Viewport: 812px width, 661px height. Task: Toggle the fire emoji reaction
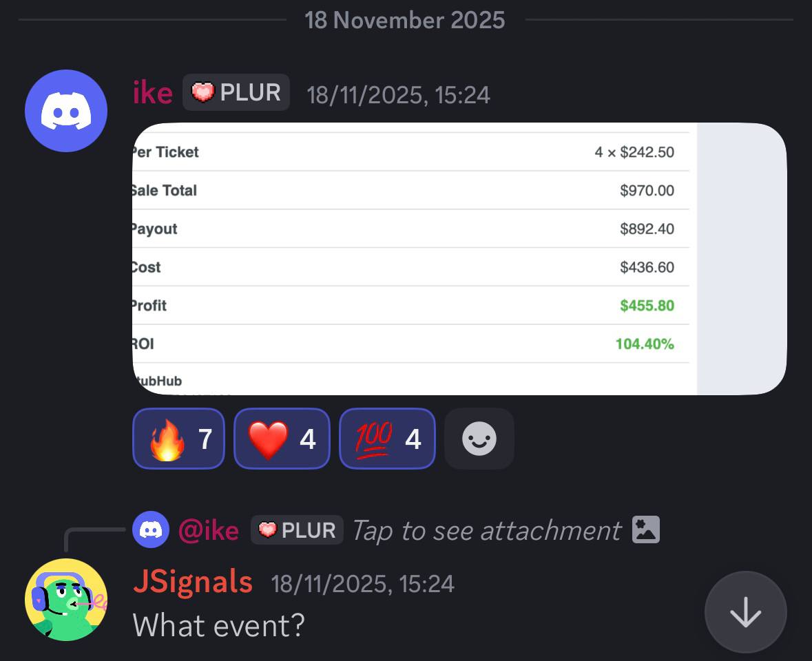(178, 439)
